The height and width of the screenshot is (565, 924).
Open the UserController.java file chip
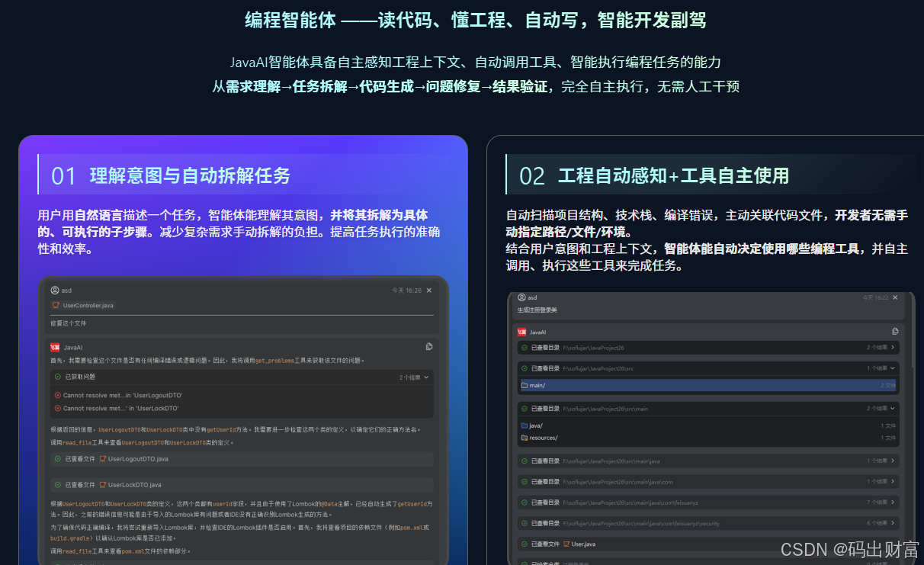pos(82,305)
